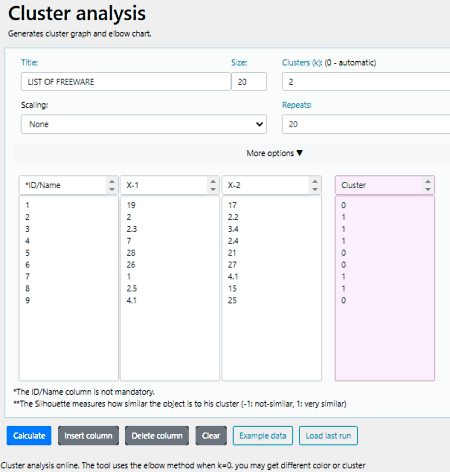Click the Cluster analysis heading
The image size is (450, 472).
click(x=77, y=14)
